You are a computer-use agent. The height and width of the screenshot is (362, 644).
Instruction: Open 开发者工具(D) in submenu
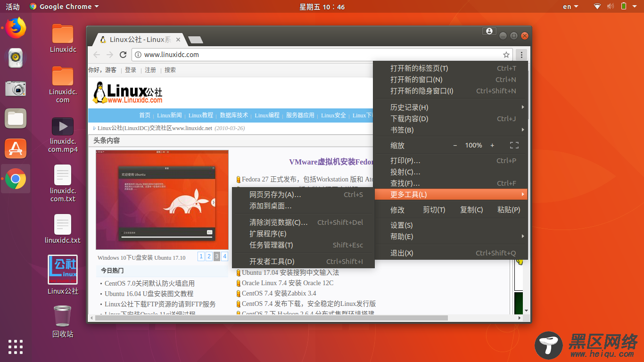[303, 262]
